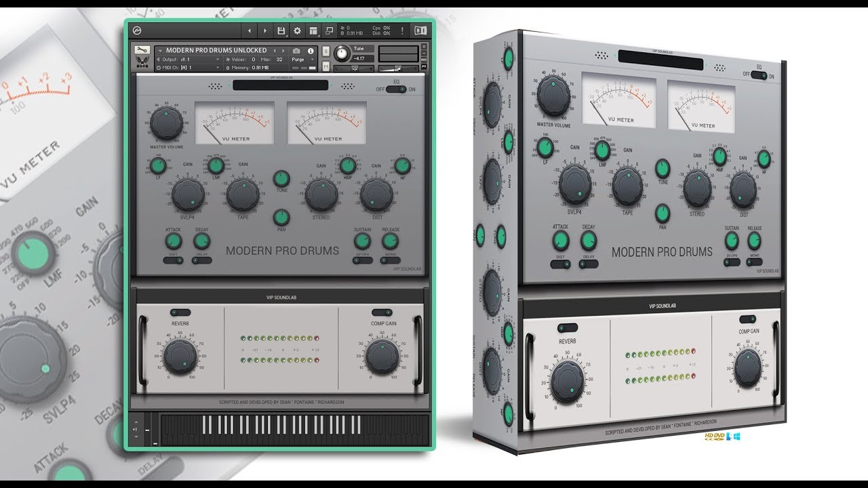The width and height of the screenshot is (868, 488).
Task: Click the STEREO gain knob in Kontakt window
Action: [x=321, y=195]
